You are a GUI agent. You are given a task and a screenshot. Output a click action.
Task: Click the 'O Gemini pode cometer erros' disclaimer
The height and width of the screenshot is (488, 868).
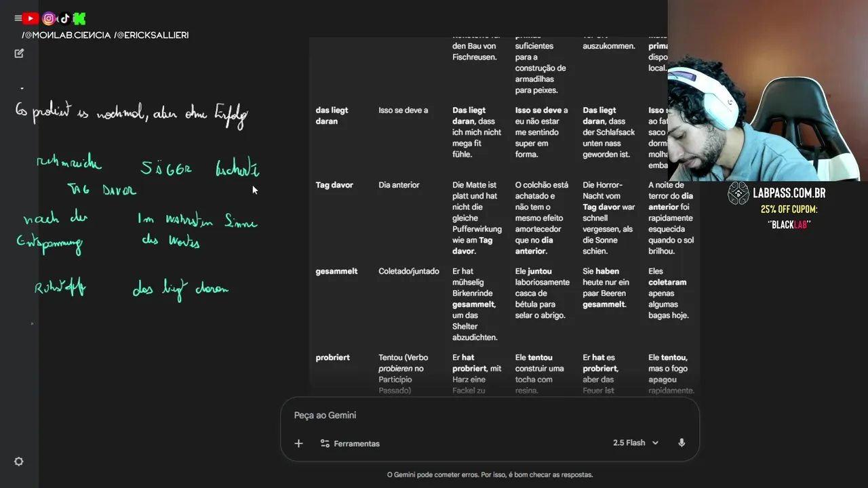pos(490,474)
